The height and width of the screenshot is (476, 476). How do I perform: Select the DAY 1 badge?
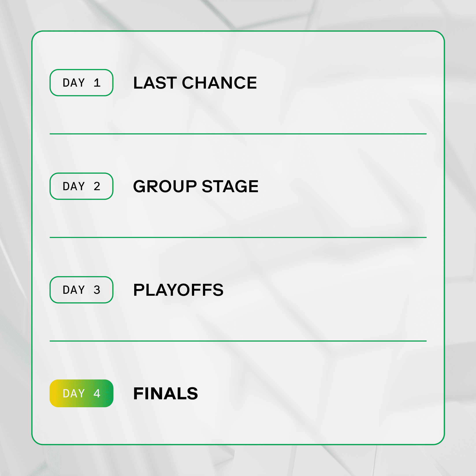(x=81, y=83)
